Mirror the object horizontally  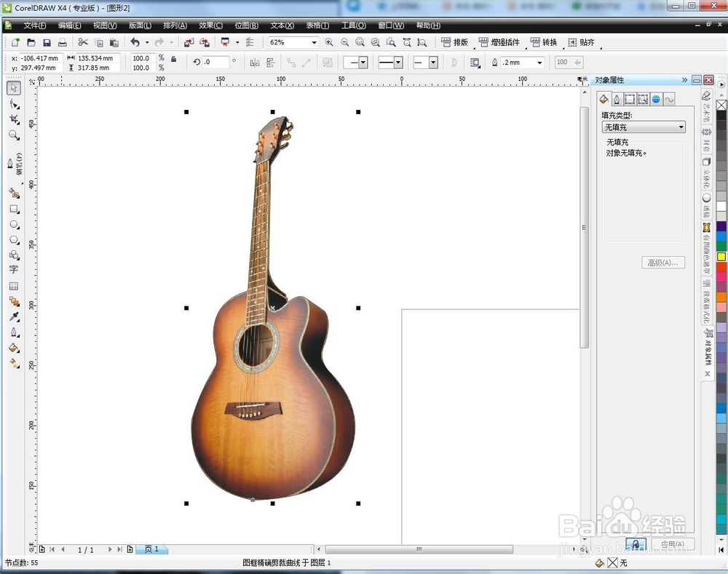254,63
